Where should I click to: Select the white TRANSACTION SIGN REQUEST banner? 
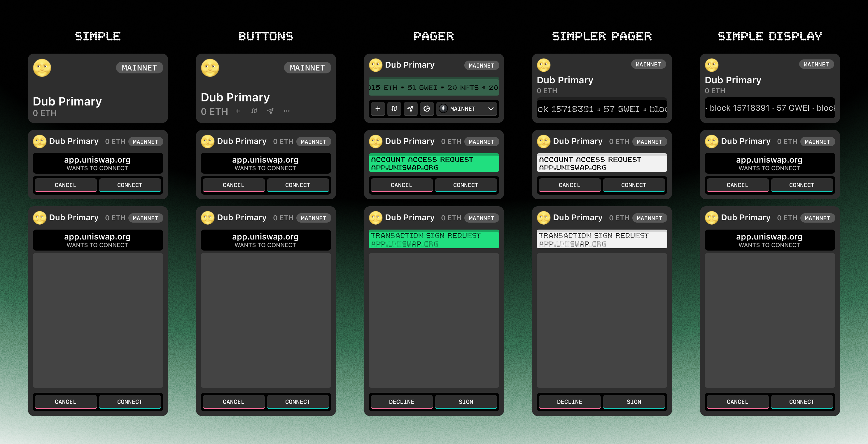tap(601, 239)
